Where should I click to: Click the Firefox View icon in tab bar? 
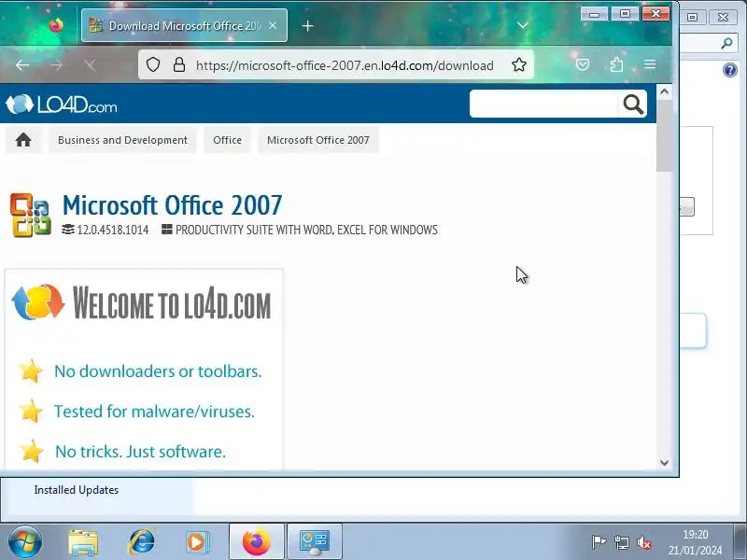[x=56, y=25]
